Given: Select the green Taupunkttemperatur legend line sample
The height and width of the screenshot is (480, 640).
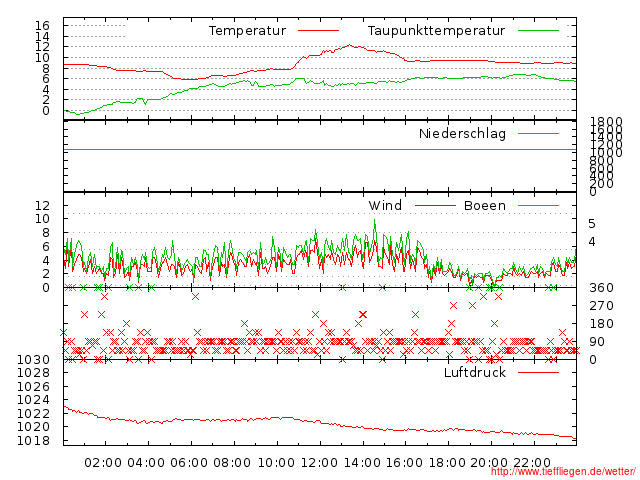Looking at the screenshot, I should pos(538,31).
